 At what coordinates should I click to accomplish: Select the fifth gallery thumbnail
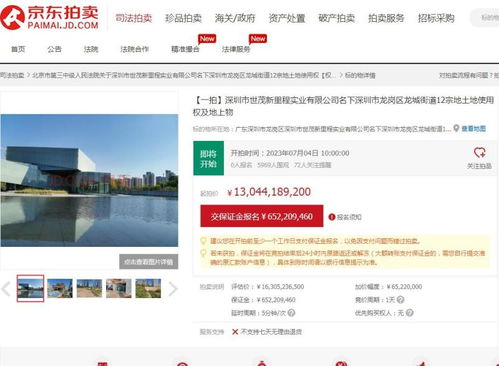[148, 288]
